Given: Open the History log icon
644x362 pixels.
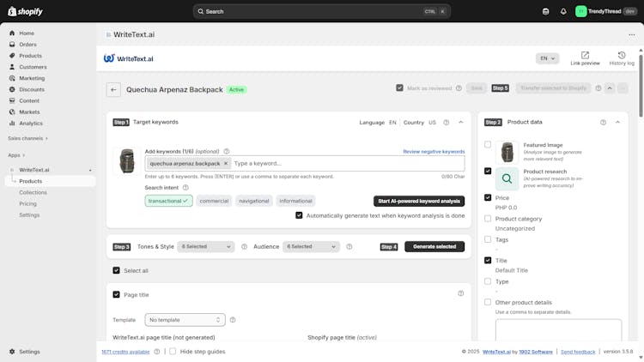Looking at the screenshot, I should coord(622,55).
